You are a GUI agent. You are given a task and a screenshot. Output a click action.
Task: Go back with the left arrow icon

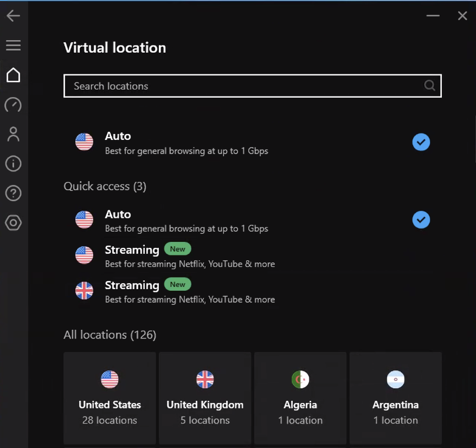tap(14, 16)
